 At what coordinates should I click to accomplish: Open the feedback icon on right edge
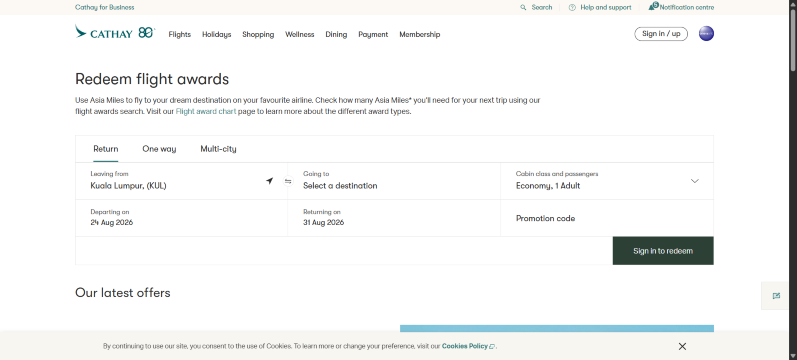776,295
